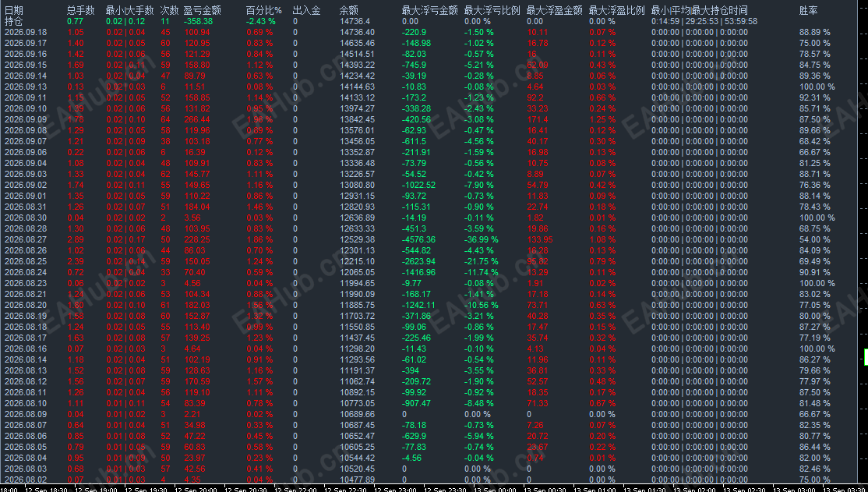Click the balance 10477.89
The width and height of the screenshot is (868, 492).
tap(357, 480)
